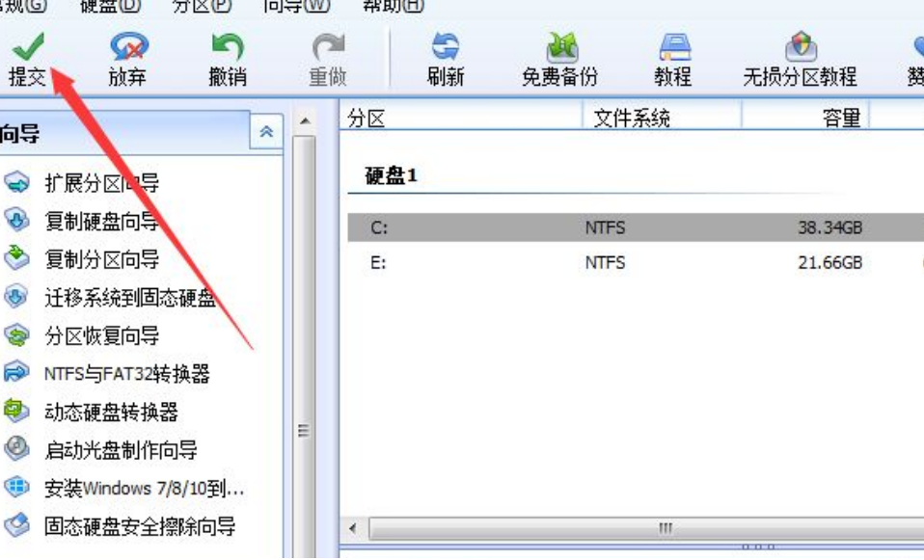Click the 重做 redo icon

(328, 46)
